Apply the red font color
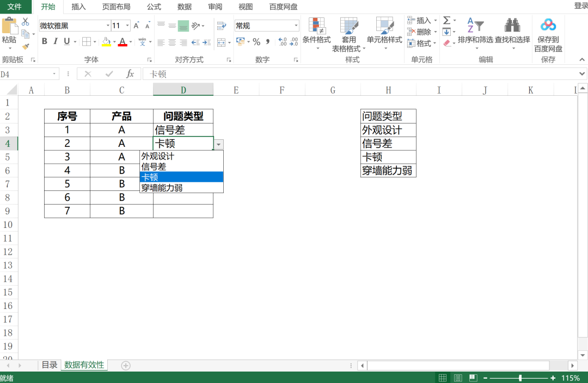 pyautogui.click(x=122, y=41)
